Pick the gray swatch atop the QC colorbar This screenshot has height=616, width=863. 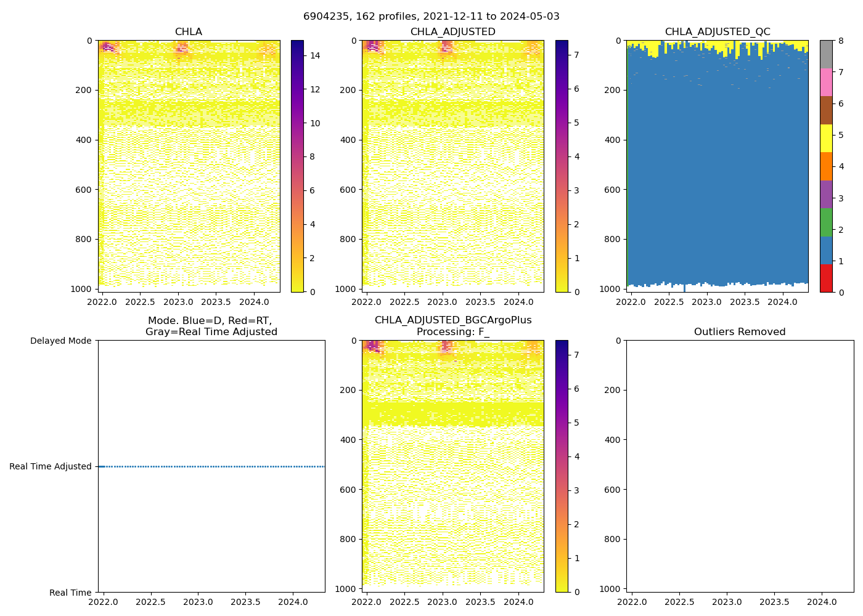coord(826,54)
